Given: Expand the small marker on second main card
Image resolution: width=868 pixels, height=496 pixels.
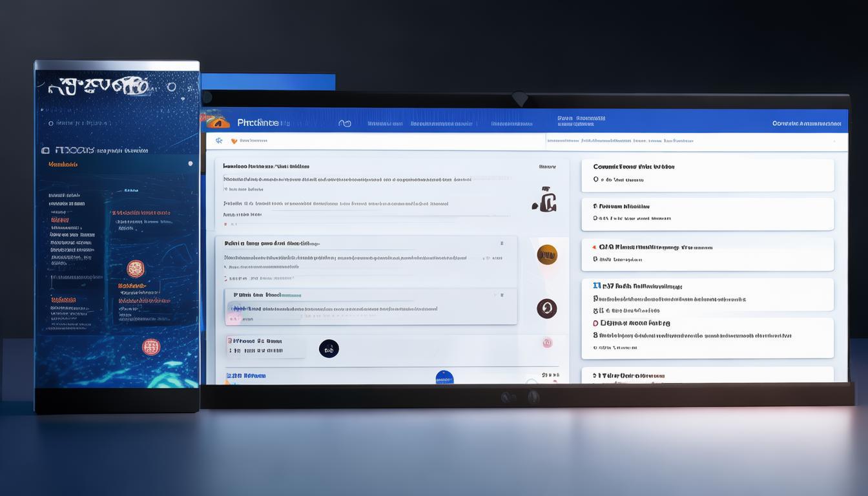Looking at the screenshot, I should click(x=502, y=243).
